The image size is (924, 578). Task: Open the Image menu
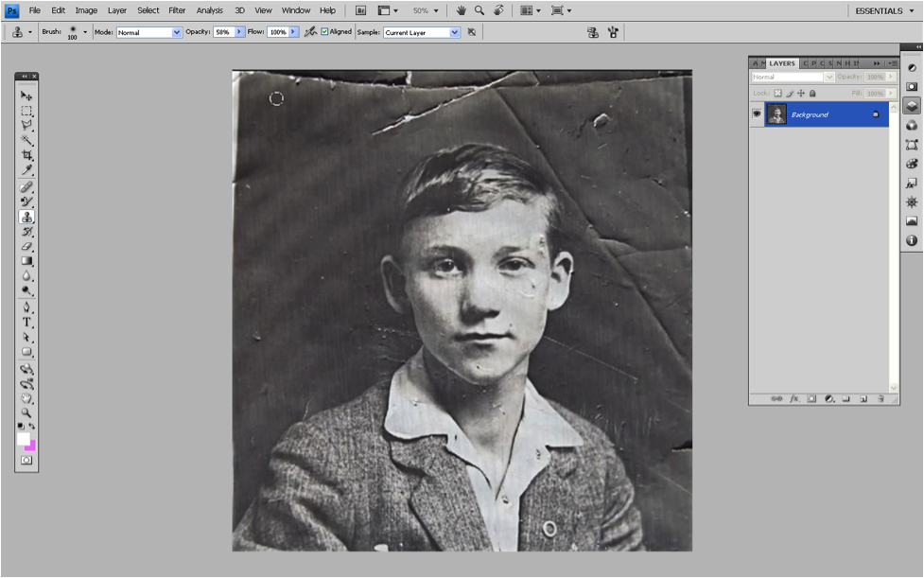pos(86,10)
